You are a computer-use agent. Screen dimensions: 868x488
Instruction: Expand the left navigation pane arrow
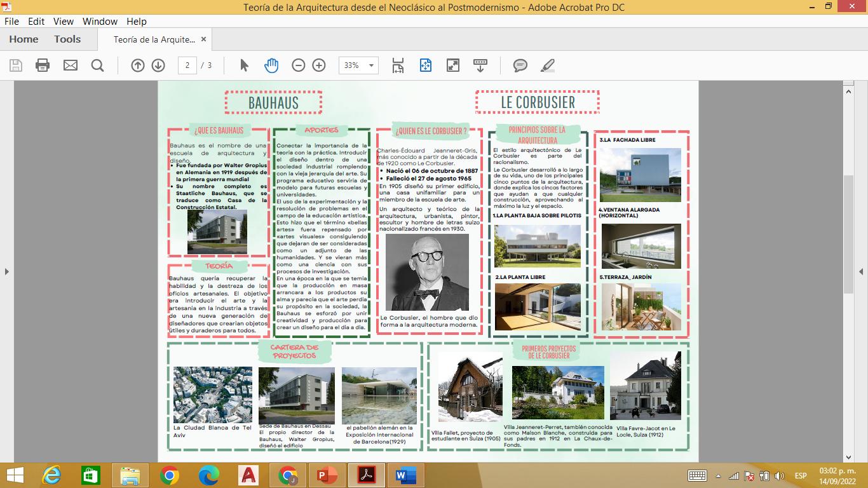pos(7,271)
